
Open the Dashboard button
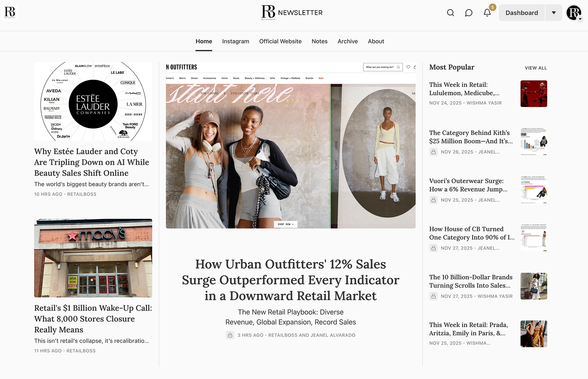pyautogui.click(x=522, y=13)
